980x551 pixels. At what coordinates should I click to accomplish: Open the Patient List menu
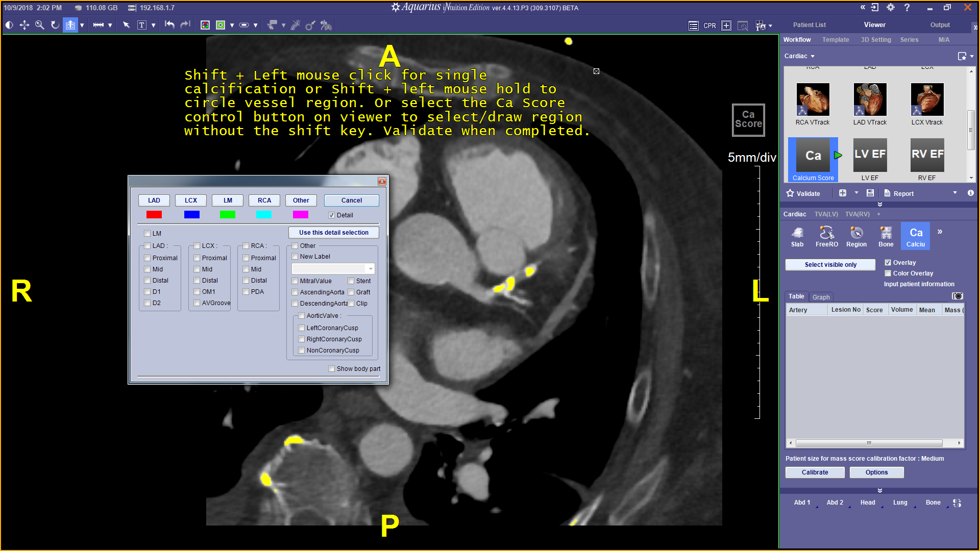click(810, 24)
